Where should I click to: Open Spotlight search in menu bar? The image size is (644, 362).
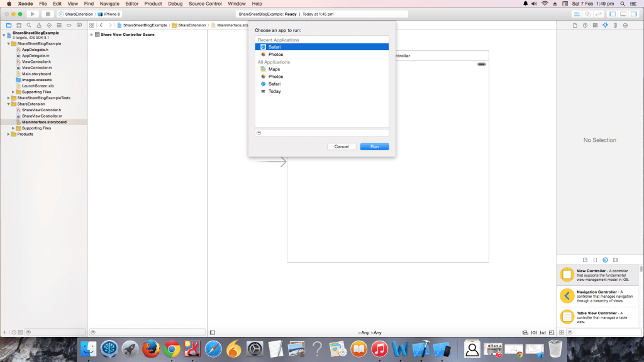[623, 4]
